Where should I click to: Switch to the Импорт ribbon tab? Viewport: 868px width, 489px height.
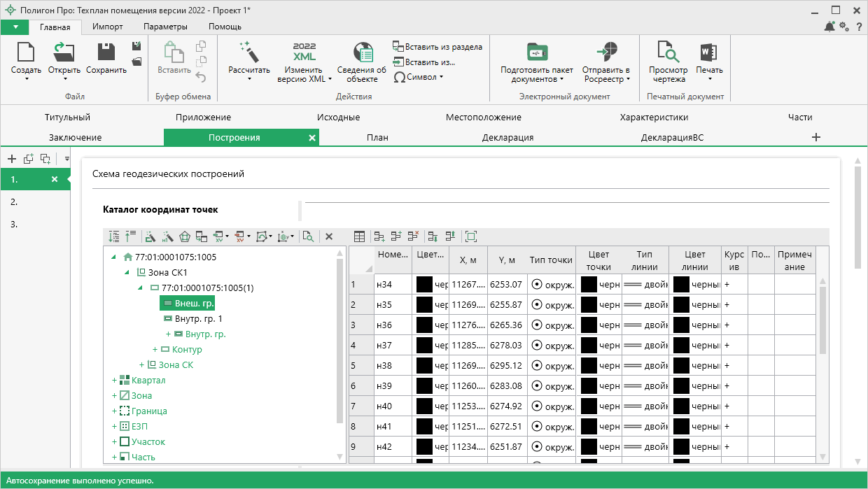[107, 27]
